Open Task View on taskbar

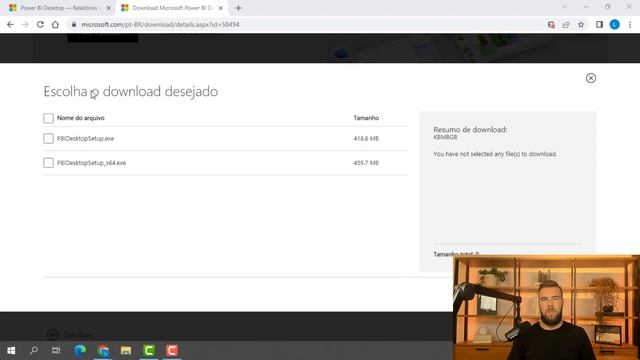click(56, 350)
